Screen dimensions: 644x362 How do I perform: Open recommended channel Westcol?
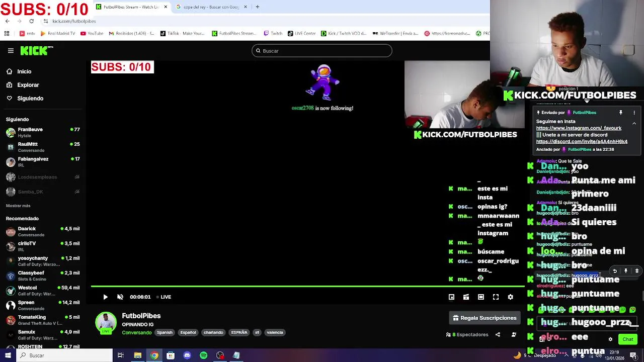point(43,291)
